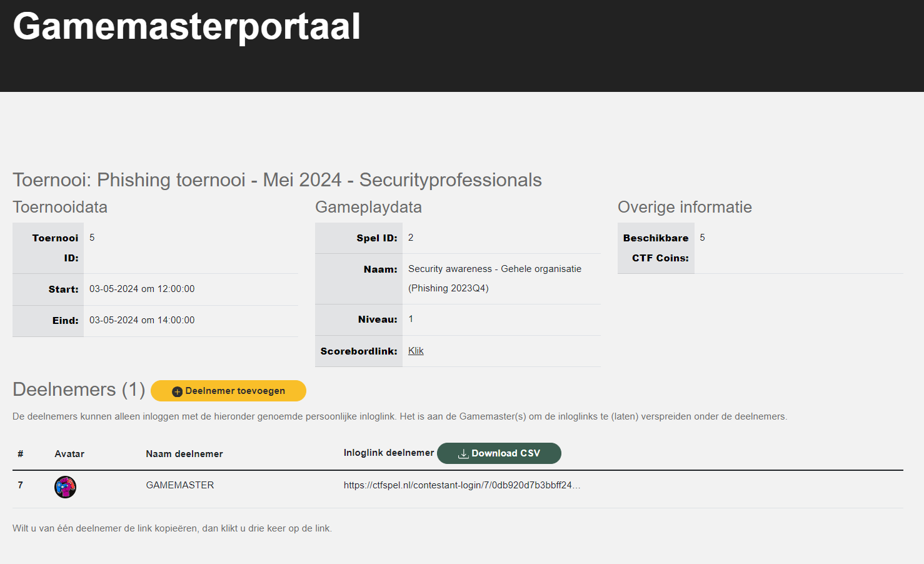Click the Inloglink deelnemer column header
This screenshot has width=924, height=564.
(388, 453)
